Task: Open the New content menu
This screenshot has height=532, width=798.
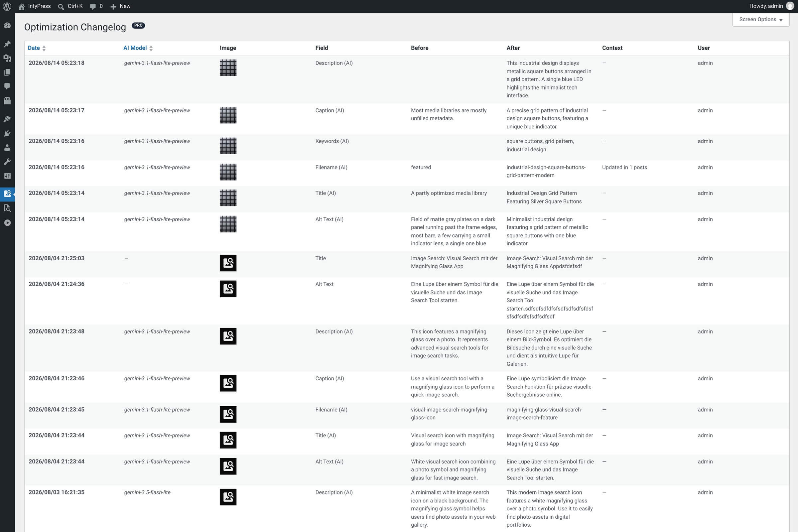Action: [x=125, y=6]
